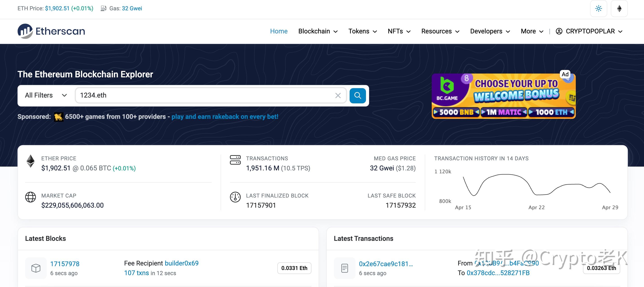Click the blue search magnifier button
The width and height of the screenshot is (644, 287).
pyautogui.click(x=357, y=96)
